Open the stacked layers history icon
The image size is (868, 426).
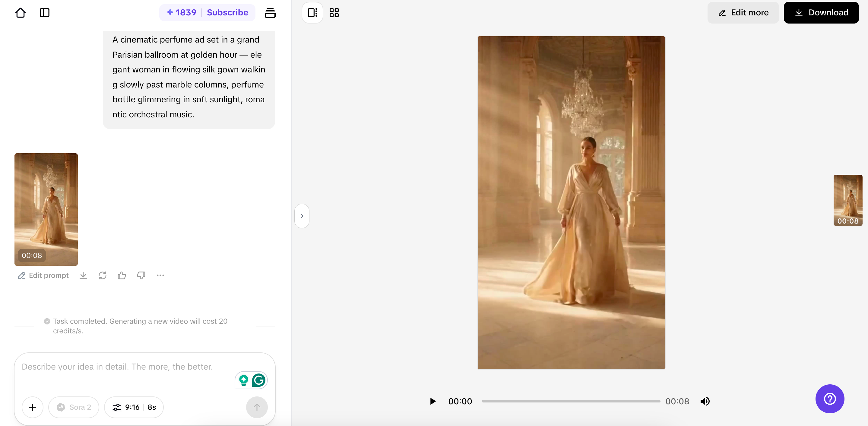click(270, 13)
